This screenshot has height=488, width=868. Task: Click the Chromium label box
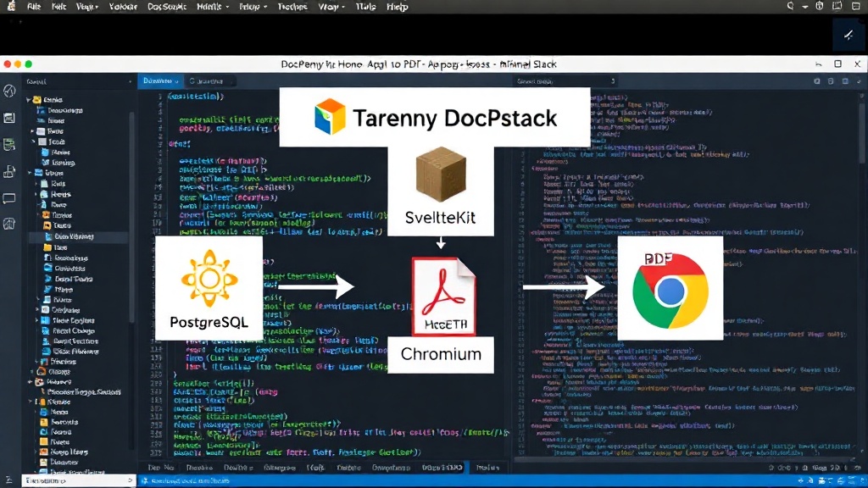(x=441, y=354)
